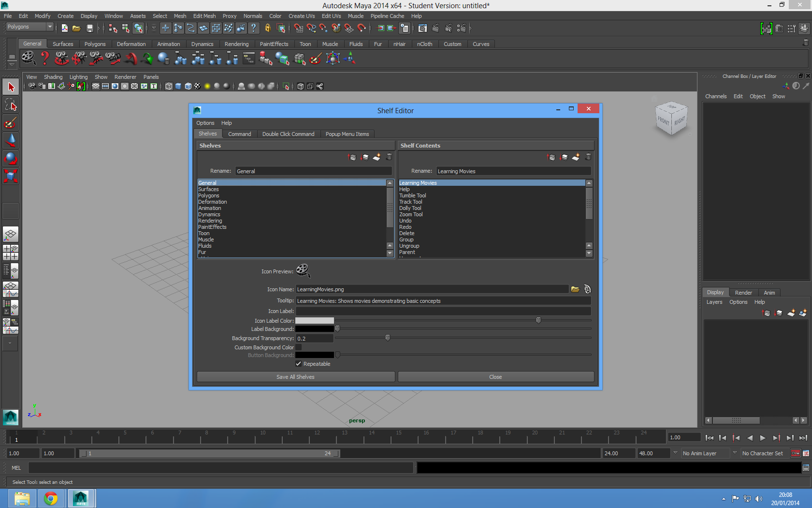This screenshot has width=812, height=508.
Task: Toggle the Repeatable checkbox
Action: (299, 364)
